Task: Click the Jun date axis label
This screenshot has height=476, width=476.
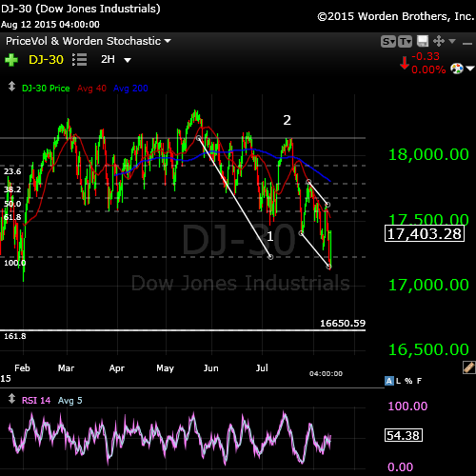Action: click(x=211, y=368)
